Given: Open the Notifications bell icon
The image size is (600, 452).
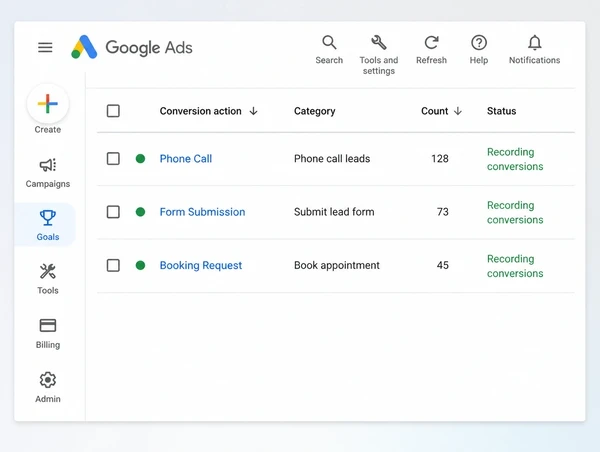Looking at the screenshot, I should 535,42.
